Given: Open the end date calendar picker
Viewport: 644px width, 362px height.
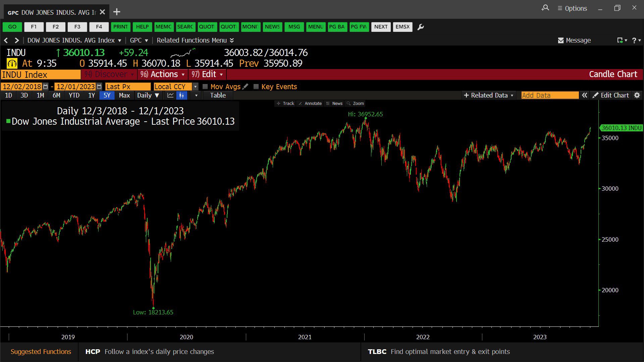Looking at the screenshot, I should [x=99, y=86].
